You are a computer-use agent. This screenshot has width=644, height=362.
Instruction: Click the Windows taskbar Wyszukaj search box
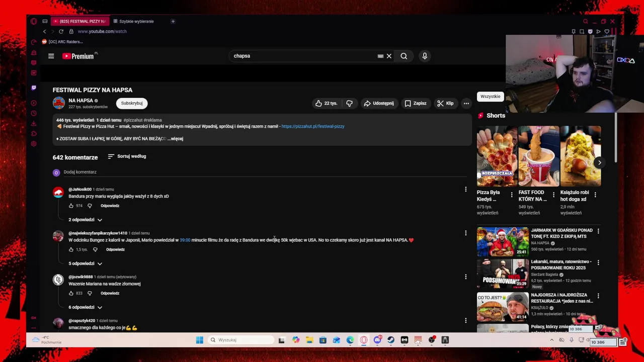(240, 340)
